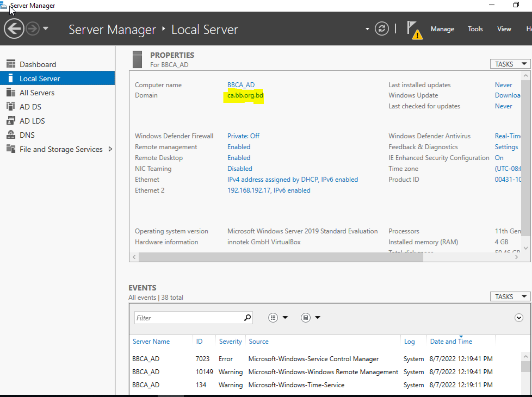Open the criteria list dropdown arrow
Viewport: 532px width, 397px height.
click(285, 317)
